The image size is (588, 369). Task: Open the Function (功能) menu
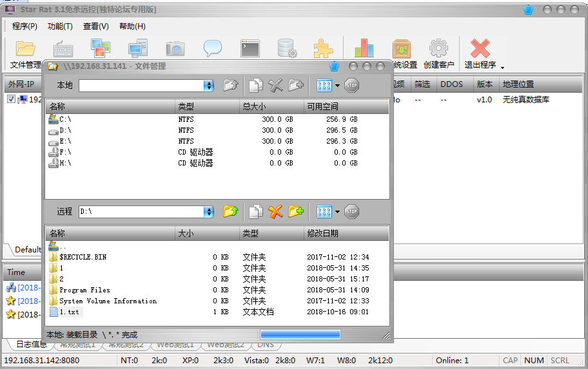(60, 26)
